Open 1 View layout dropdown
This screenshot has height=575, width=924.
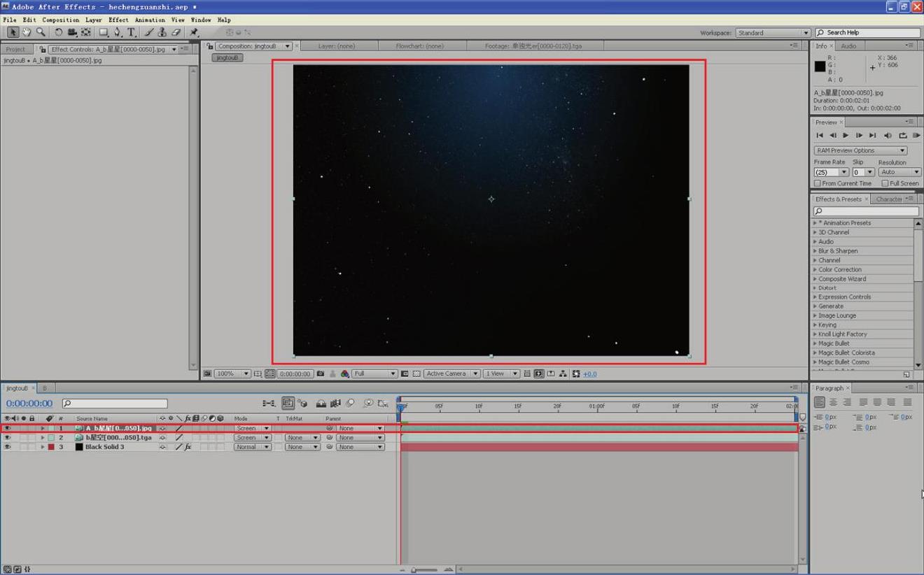502,374
